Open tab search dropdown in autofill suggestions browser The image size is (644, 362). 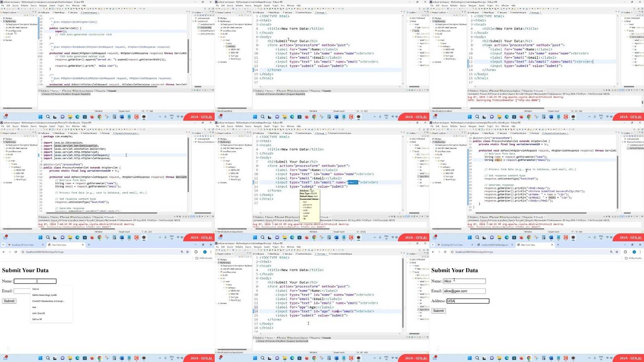(x=3, y=244)
